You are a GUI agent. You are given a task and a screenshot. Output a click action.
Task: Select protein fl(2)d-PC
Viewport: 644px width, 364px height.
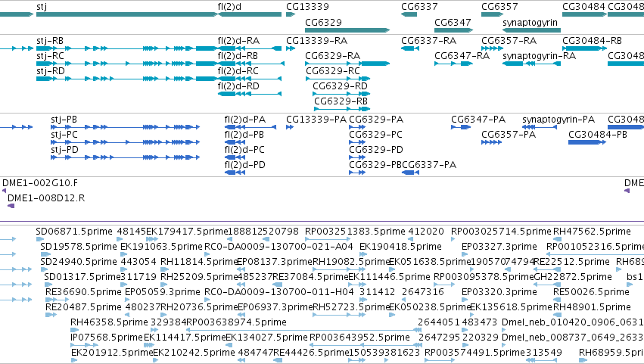tap(244, 151)
